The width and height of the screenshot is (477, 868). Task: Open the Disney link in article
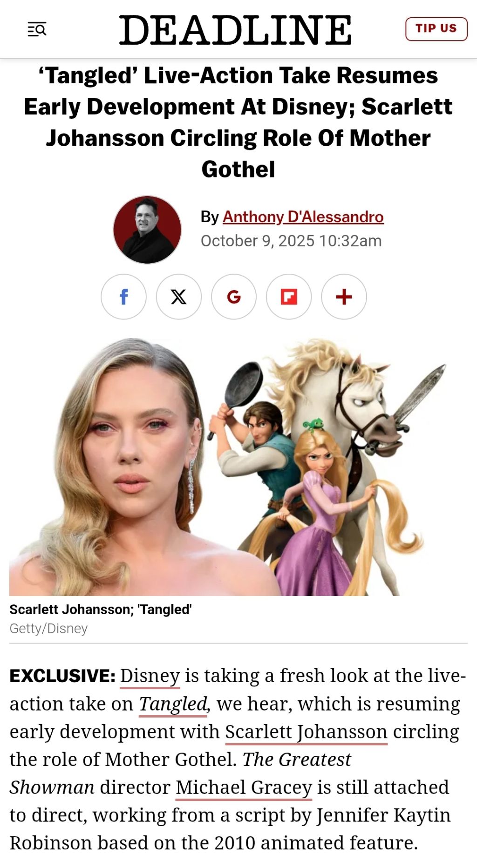150,676
